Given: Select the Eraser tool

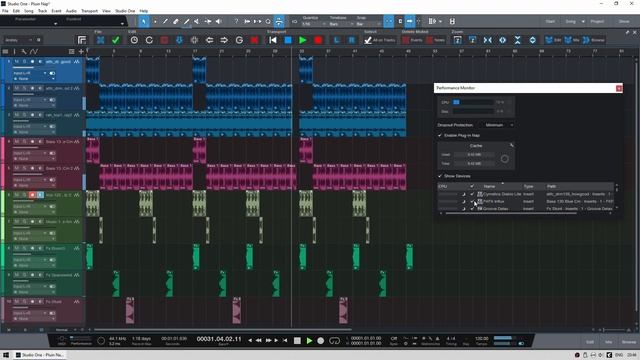Looking at the screenshot, I should 176,21.
